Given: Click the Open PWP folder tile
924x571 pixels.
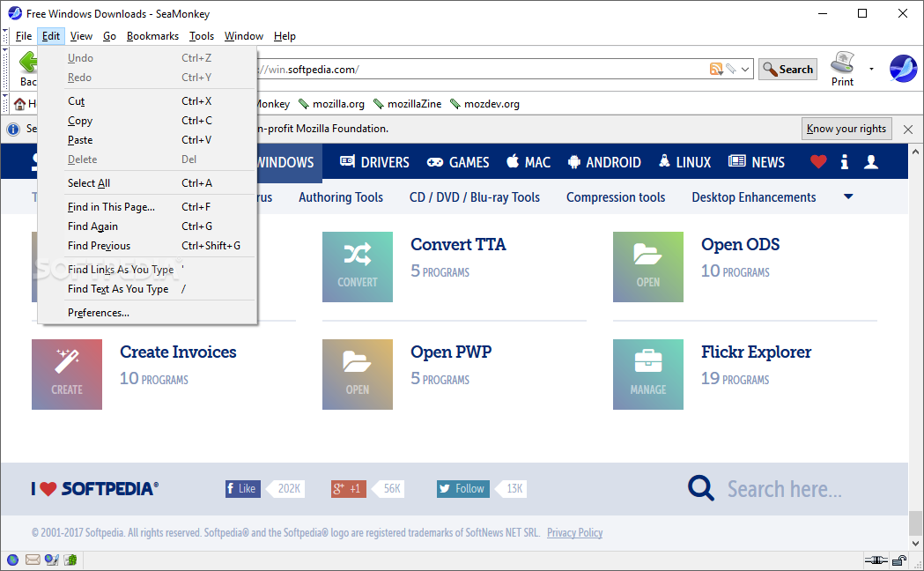Looking at the screenshot, I should [x=357, y=374].
